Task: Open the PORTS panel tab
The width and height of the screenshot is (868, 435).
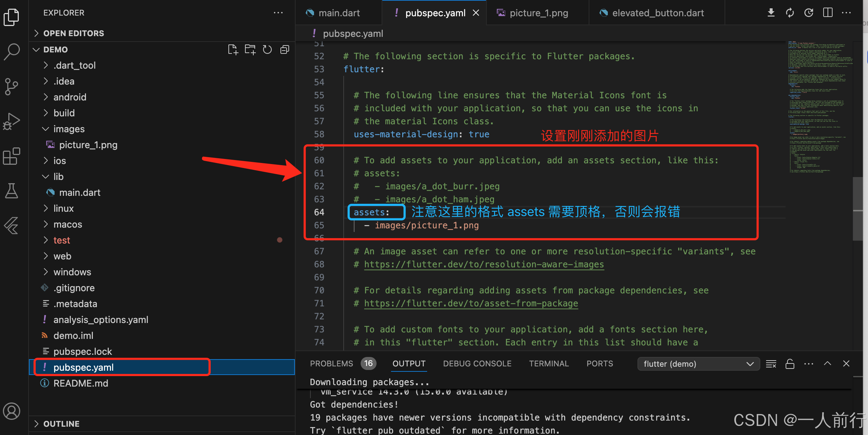Action: (x=600, y=363)
